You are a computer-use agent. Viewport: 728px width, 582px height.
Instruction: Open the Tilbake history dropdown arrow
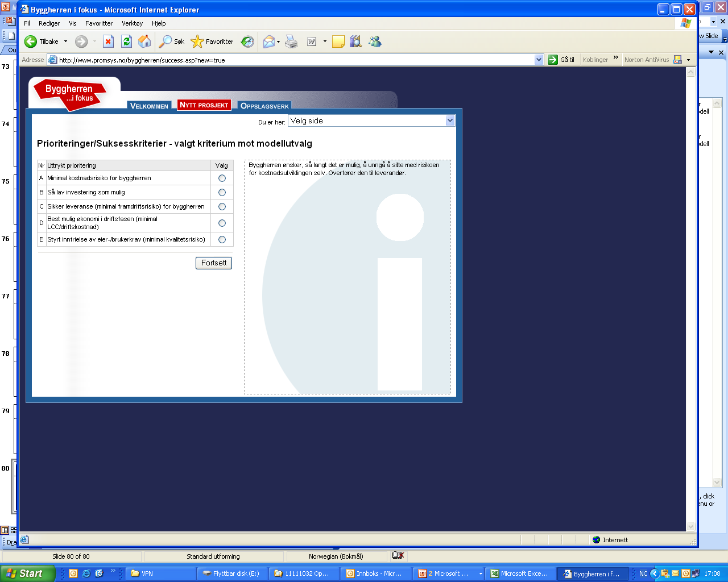[65, 41]
